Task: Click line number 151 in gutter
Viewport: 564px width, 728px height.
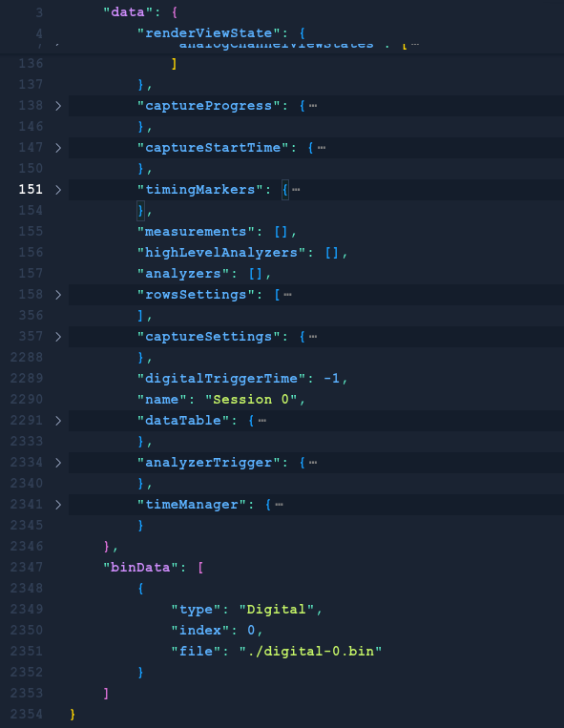Action: click(x=31, y=190)
